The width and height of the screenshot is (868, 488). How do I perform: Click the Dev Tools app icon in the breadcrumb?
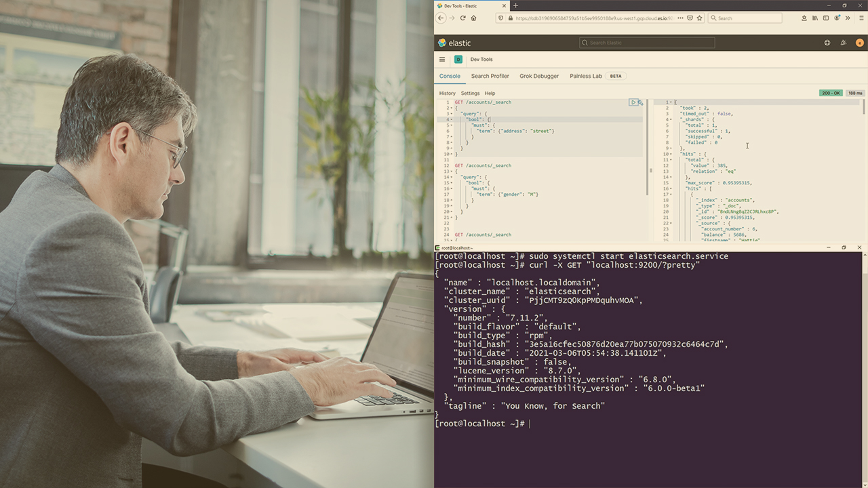[x=458, y=60]
